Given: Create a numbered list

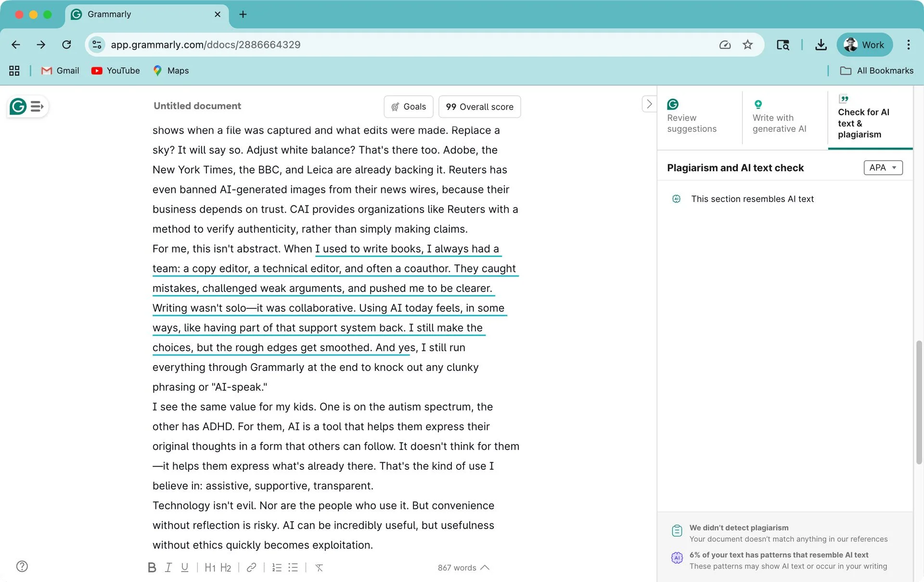Looking at the screenshot, I should (x=277, y=568).
